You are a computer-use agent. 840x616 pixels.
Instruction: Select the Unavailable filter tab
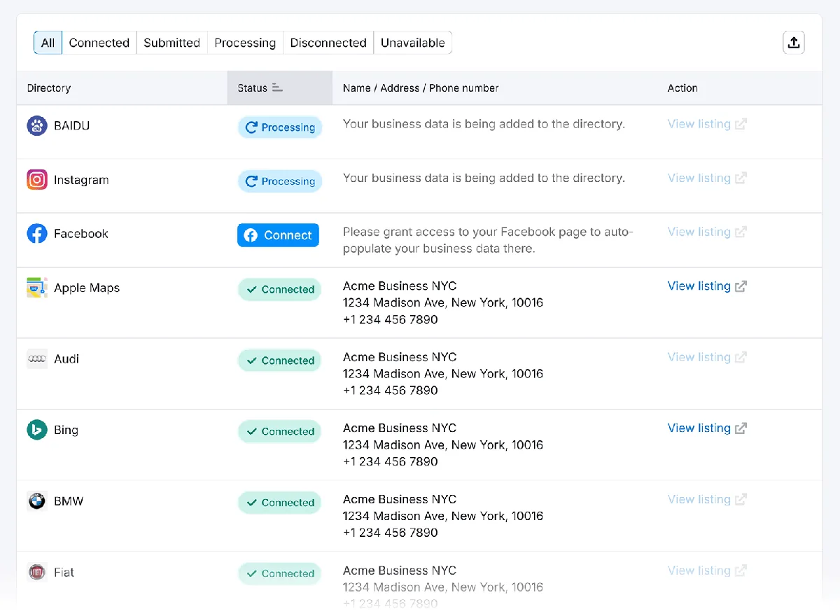413,43
